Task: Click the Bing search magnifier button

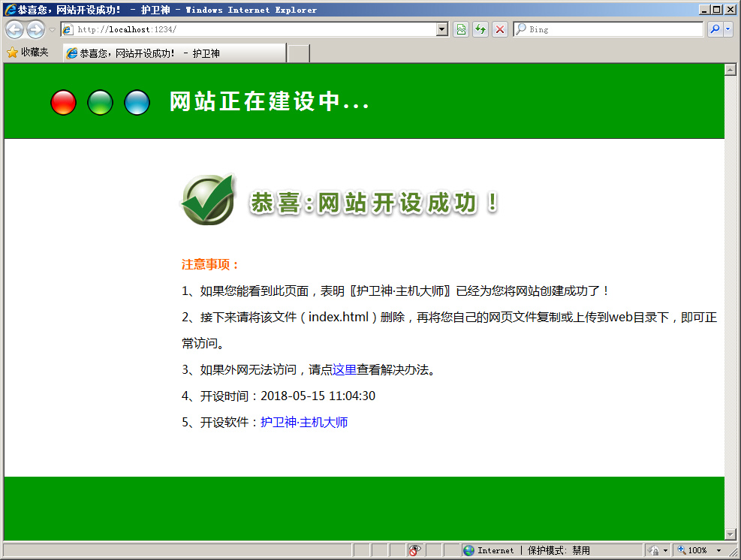Action: [x=714, y=29]
